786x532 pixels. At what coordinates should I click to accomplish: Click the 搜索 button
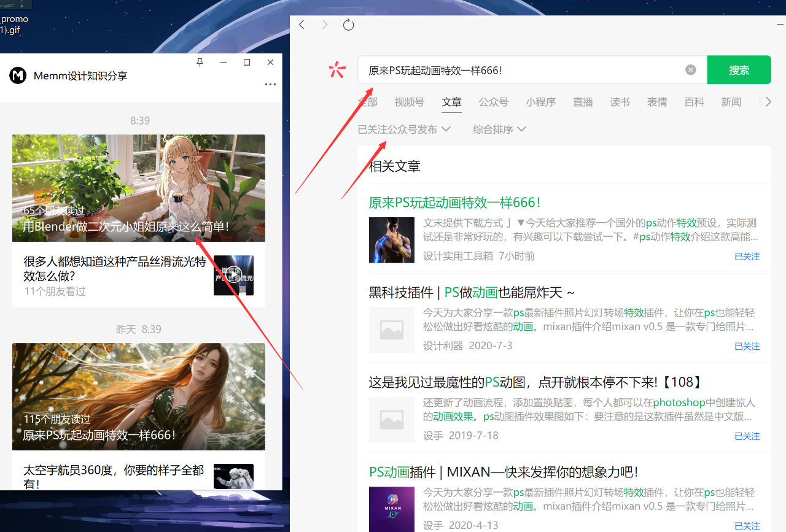click(739, 70)
